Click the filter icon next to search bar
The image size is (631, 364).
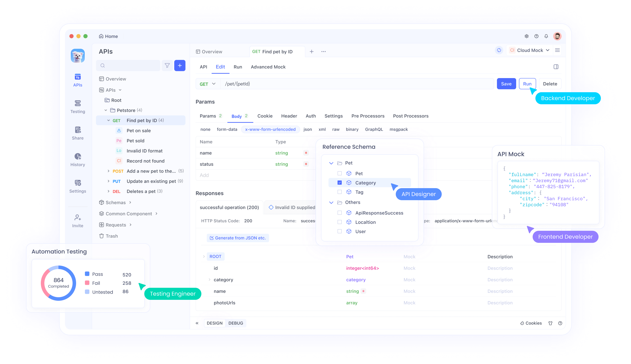167,66
